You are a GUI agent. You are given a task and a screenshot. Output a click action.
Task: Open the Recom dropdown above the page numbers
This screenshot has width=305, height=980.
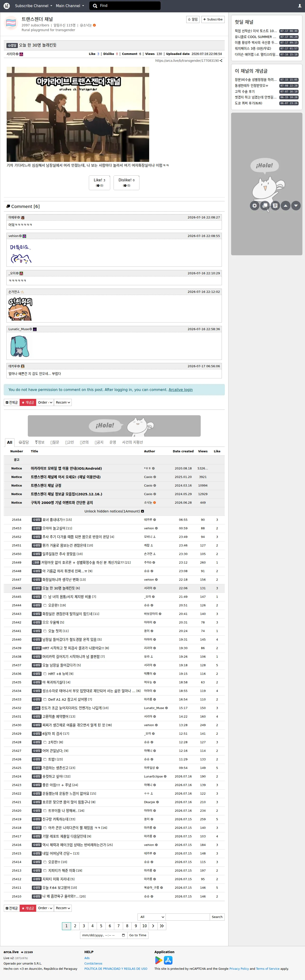pos(63,908)
